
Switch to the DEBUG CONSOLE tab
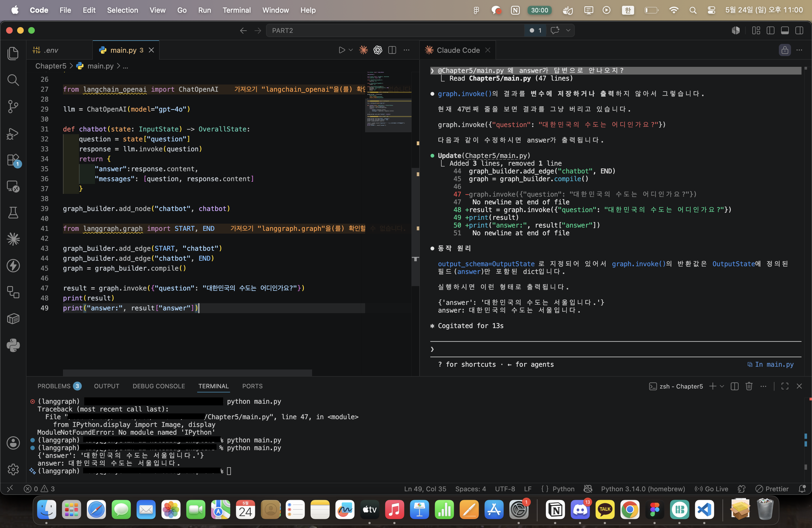159,386
